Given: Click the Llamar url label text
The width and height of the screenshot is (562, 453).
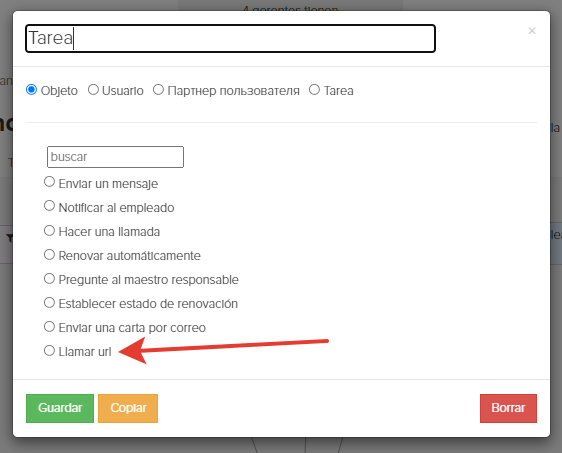Looking at the screenshot, I should [x=85, y=352].
